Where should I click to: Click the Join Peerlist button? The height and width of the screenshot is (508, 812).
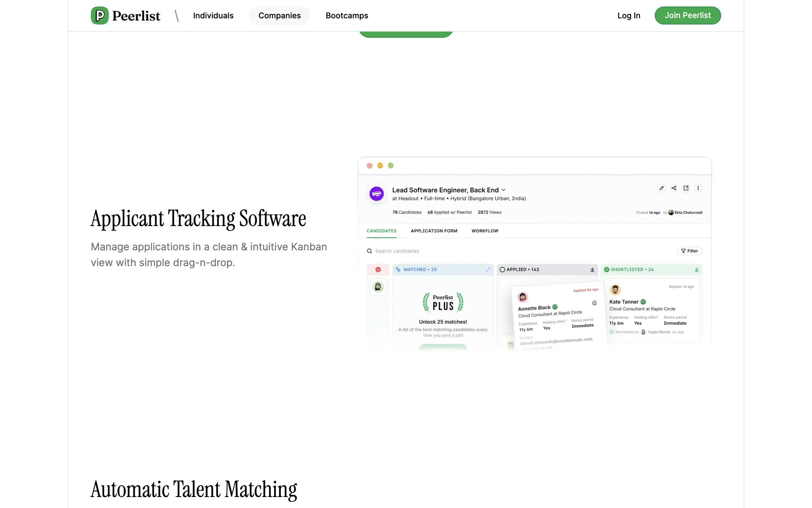pos(687,16)
